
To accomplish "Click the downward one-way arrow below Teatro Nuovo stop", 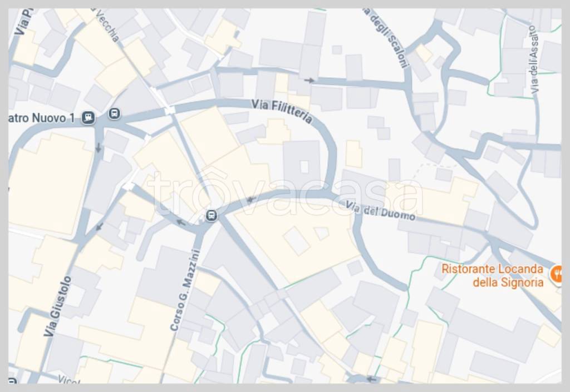I will click(x=98, y=148).
